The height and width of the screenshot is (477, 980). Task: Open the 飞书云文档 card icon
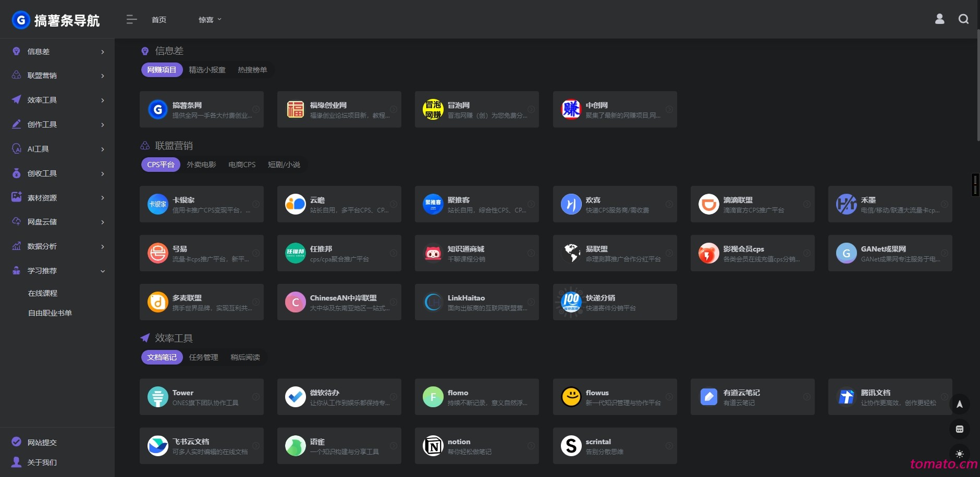pos(157,446)
